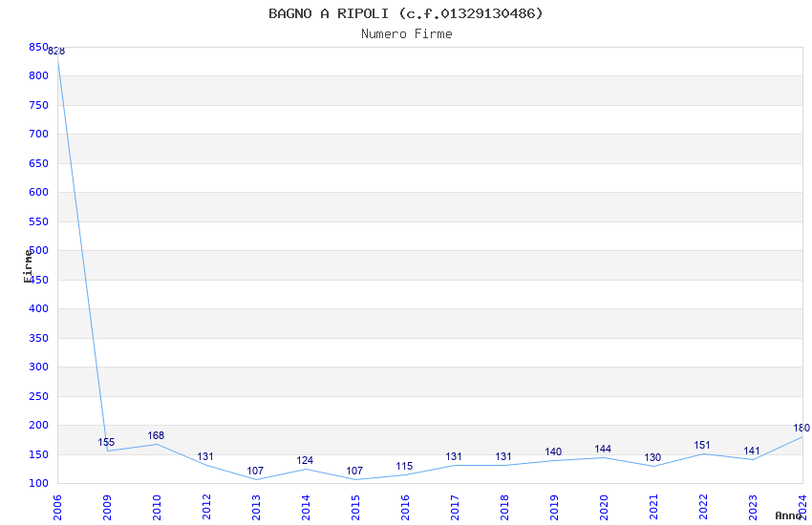Select the 2014 year label on x-axis
Screen dimensions: 812x525
[306, 508]
